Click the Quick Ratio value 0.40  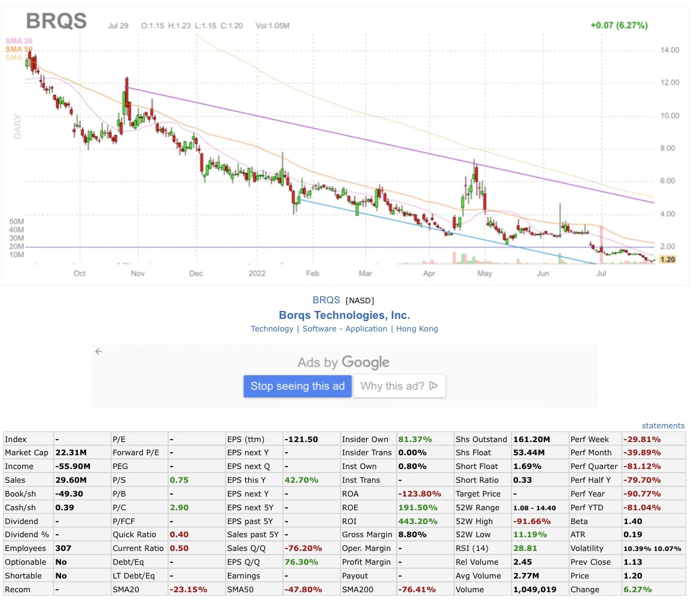(x=179, y=535)
